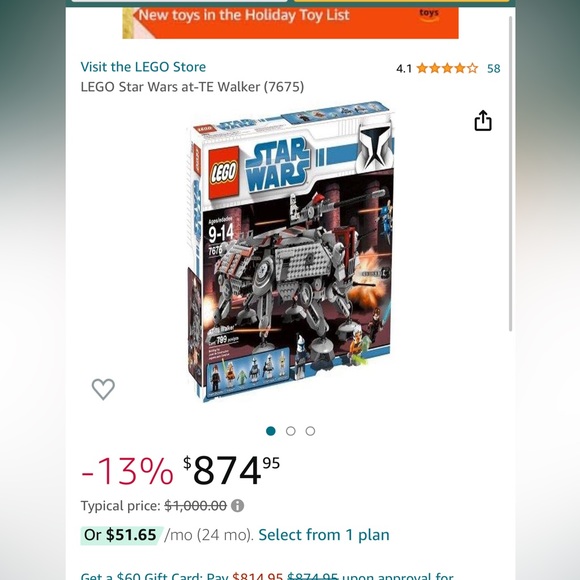This screenshot has width=580, height=580.
Task: Select the first image carousel dot
Action: [271, 431]
